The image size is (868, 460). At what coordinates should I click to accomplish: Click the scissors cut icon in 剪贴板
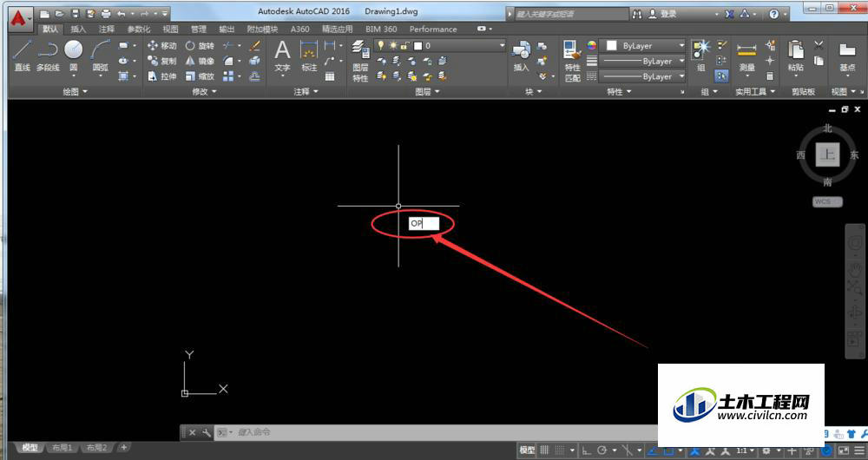pos(819,46)
